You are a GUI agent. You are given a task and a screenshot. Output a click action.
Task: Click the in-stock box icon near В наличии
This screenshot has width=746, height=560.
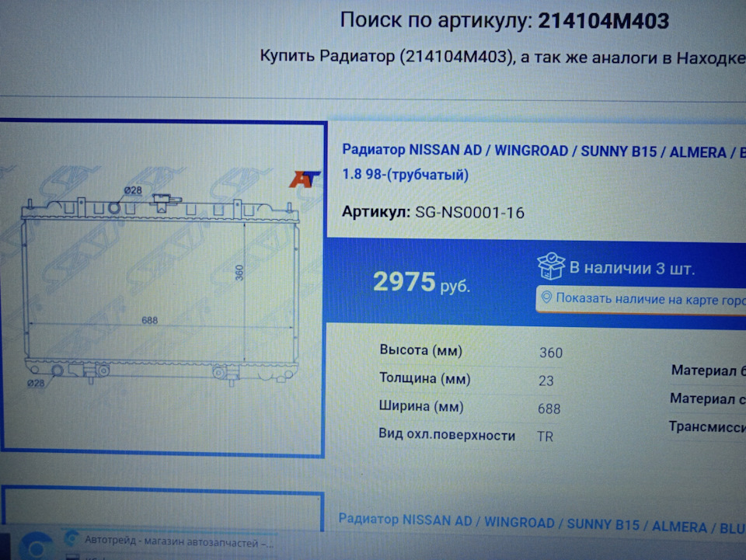[x=550, y=266]
